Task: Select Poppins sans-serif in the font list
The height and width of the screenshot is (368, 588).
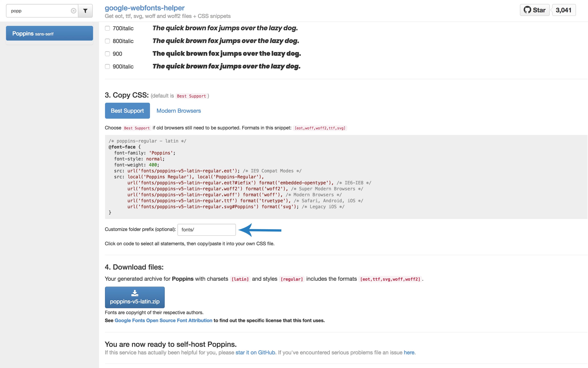Action: (49, 33)
